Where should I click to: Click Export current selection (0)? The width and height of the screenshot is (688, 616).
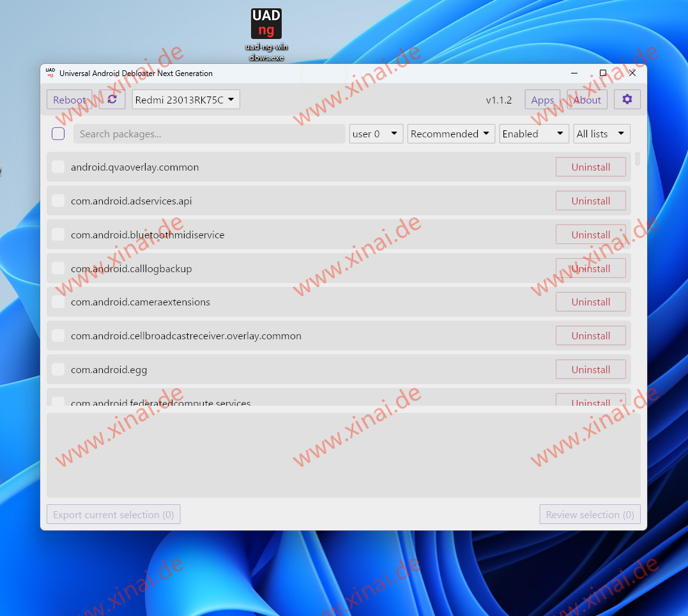pos(114,514)
